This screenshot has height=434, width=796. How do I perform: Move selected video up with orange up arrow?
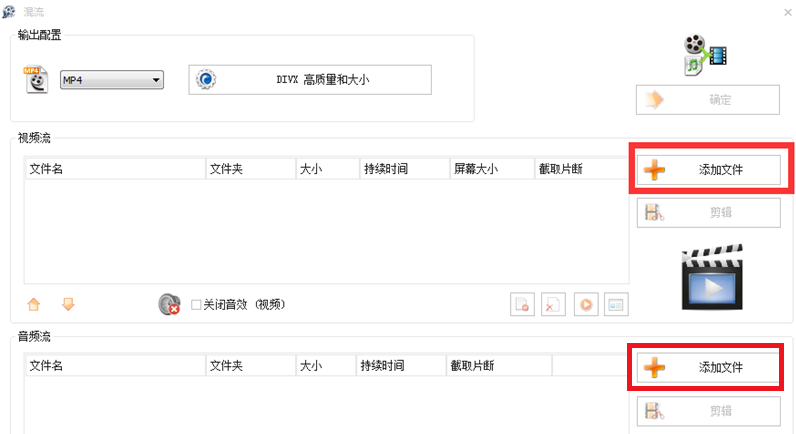33,305
